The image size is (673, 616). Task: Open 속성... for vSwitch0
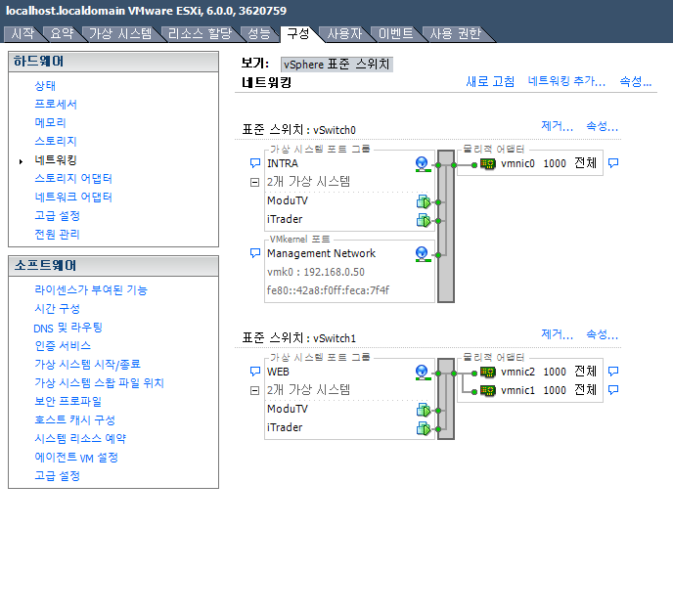pyautogui.click(x=603, y=126)
